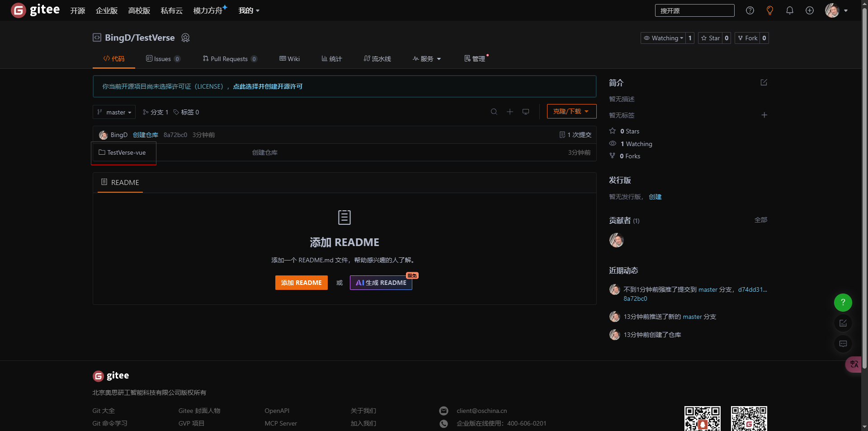Expand the 我的 menu in the top navigation
868x431 pixels.
249,10
